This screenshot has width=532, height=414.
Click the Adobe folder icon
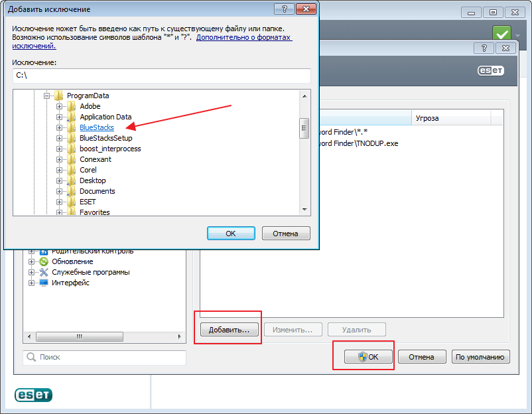click(71, 106)
